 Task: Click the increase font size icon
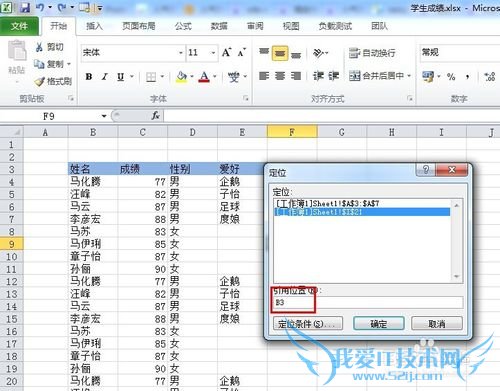click(226, 52)
